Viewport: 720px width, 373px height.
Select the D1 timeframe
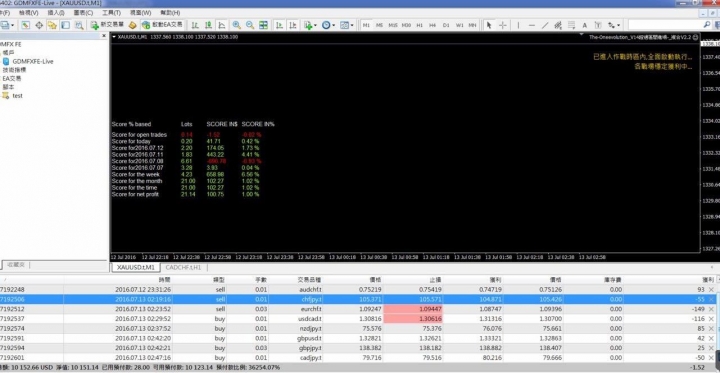coord(446,25)
